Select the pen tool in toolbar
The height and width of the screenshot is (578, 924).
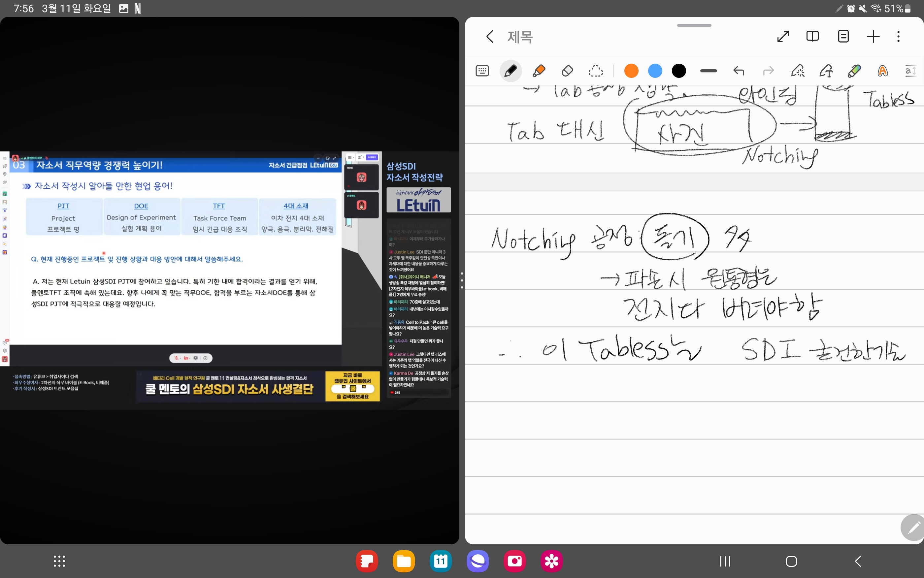coord(511,71)
